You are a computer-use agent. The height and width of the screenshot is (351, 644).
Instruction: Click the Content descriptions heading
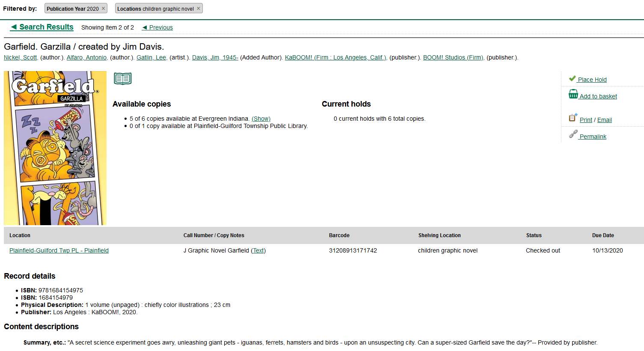[x=41, y=327]
